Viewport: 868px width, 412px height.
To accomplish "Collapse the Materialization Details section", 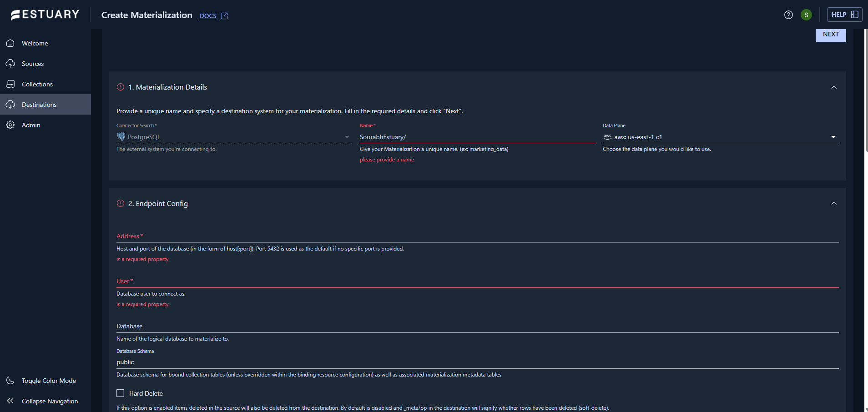I will click(834, 87).
